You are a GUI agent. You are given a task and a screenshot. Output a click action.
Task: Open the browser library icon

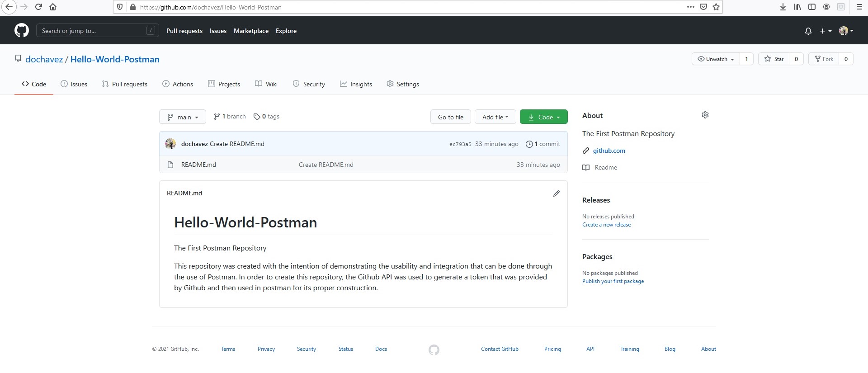point(797,7)
